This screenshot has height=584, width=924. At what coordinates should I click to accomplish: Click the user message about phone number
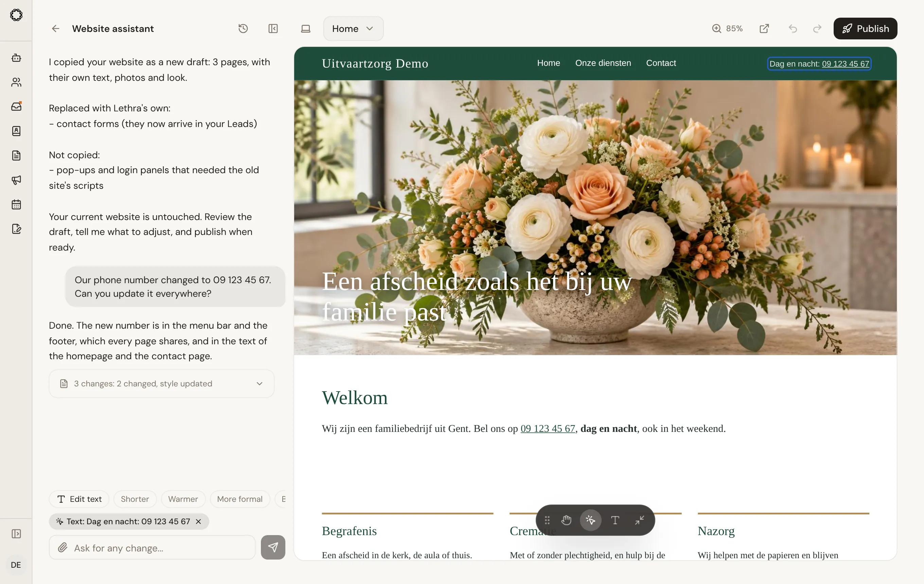(175, 287)
